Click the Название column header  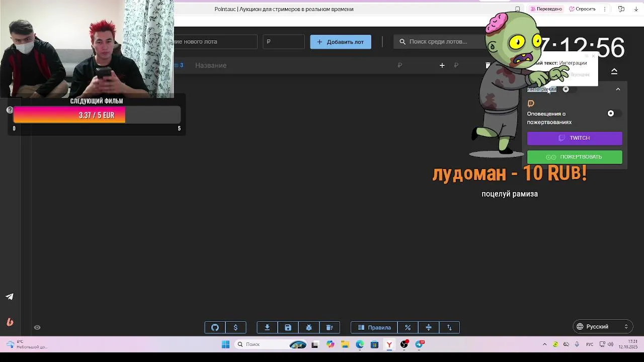pyautogui.click(x=211, y=65)
